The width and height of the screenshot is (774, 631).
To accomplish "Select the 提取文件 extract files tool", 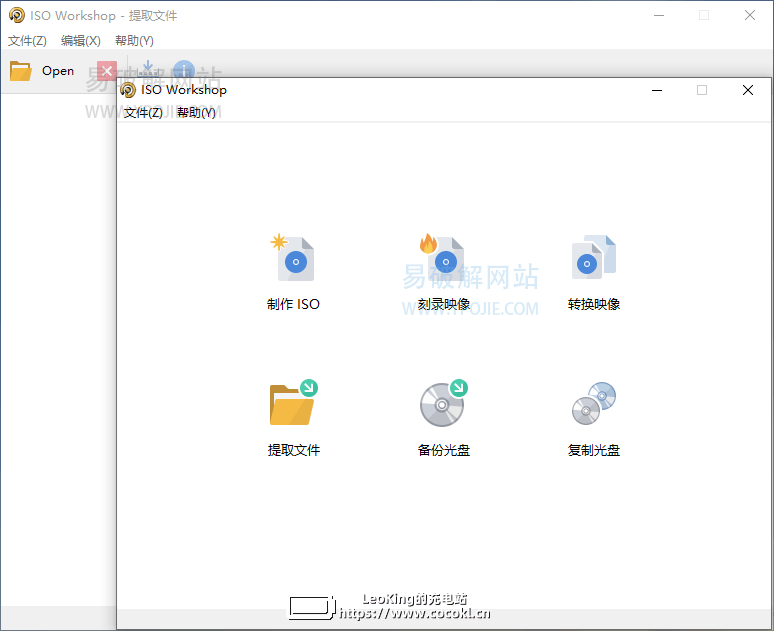I will coord(293,418).
